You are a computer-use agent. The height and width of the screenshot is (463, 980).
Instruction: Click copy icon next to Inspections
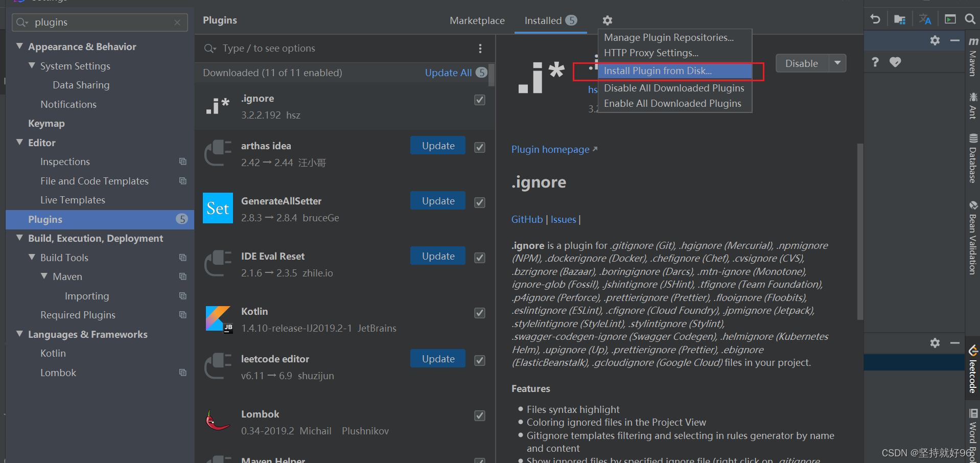coord(182,161)
